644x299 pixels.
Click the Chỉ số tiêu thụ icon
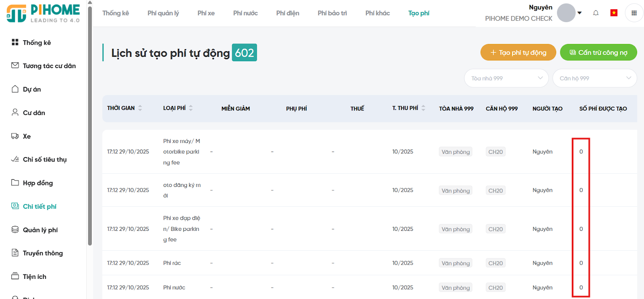tap(15, 160)
